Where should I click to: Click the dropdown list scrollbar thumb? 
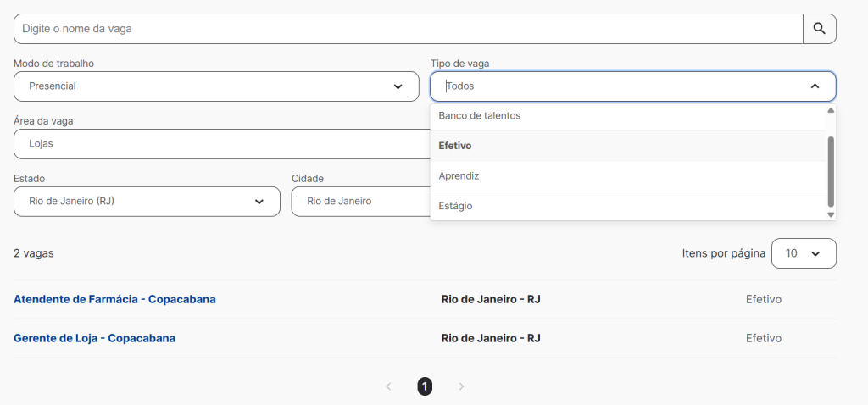(831, 171)
